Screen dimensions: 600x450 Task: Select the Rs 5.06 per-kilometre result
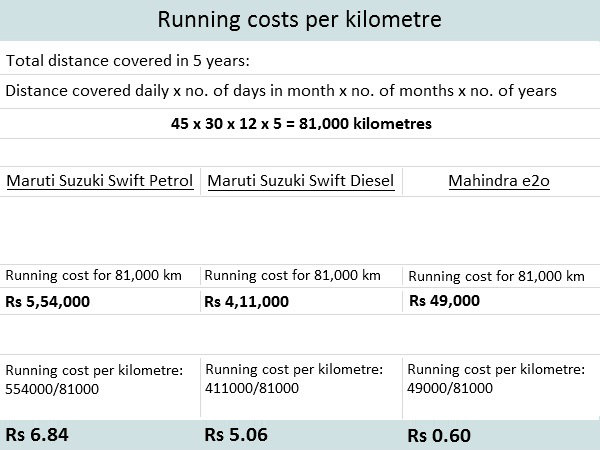[x=233, y=434]
